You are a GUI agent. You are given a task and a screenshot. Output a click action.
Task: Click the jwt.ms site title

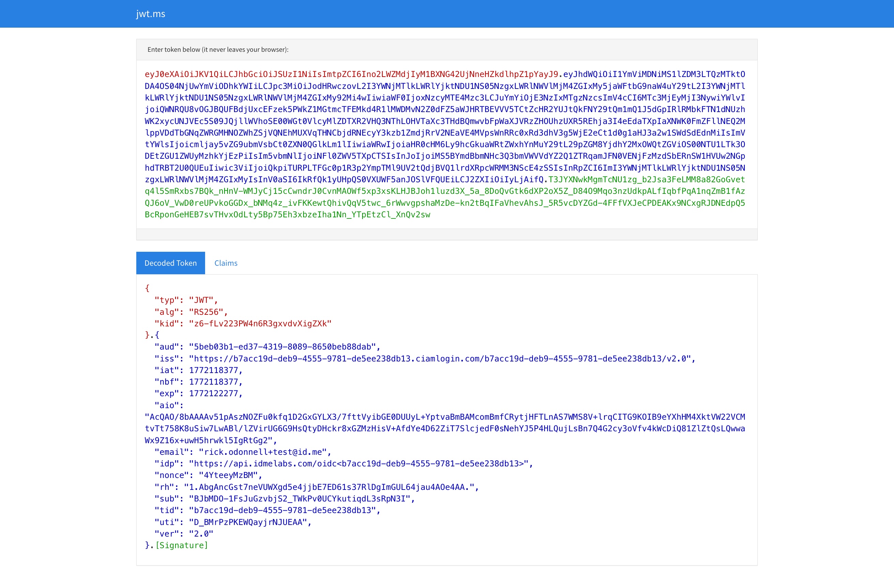(150, 14)
